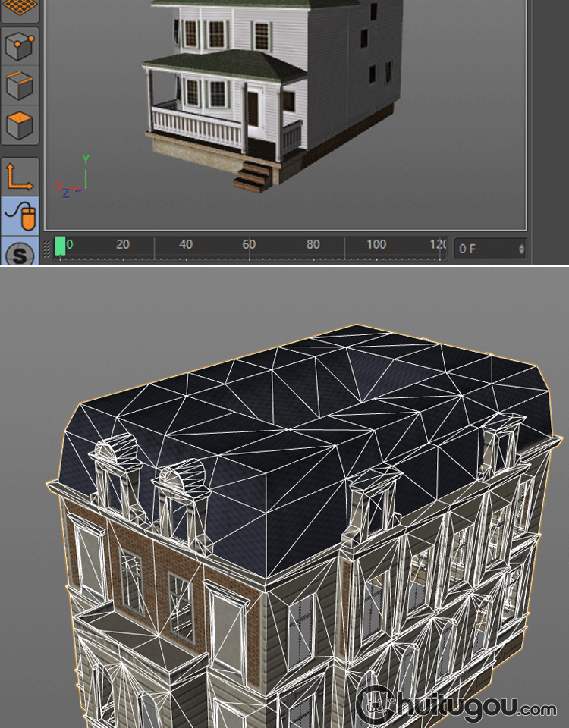Switch to Edges mode
The width and height of the screenshot is (569, 728).
(19, 85)
